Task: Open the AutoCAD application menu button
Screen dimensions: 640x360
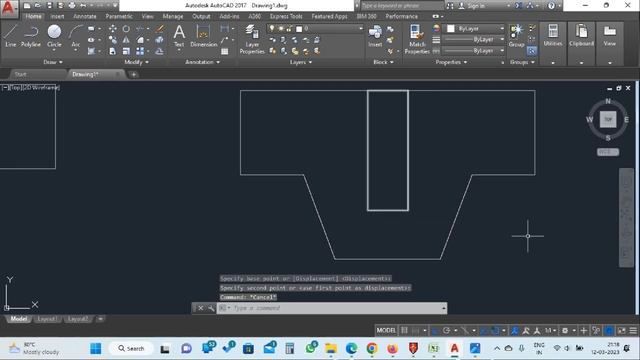Action: pyautogui.click(x=8, y=8)
